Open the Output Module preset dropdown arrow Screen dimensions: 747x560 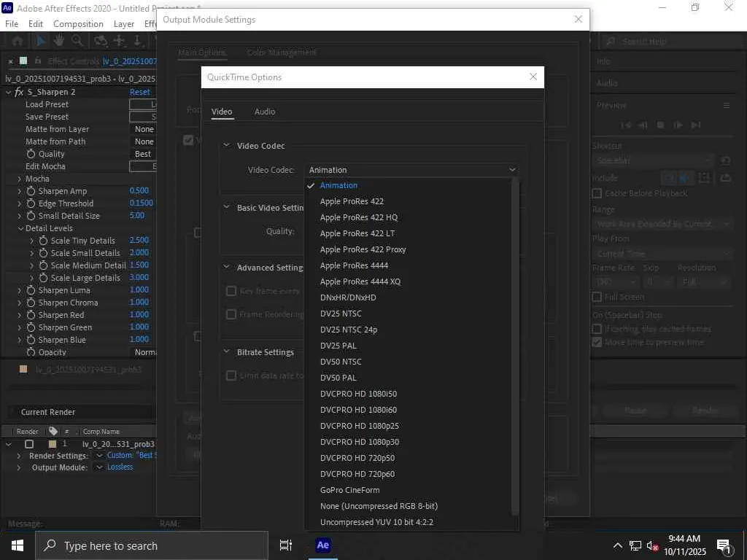(99, 467)
